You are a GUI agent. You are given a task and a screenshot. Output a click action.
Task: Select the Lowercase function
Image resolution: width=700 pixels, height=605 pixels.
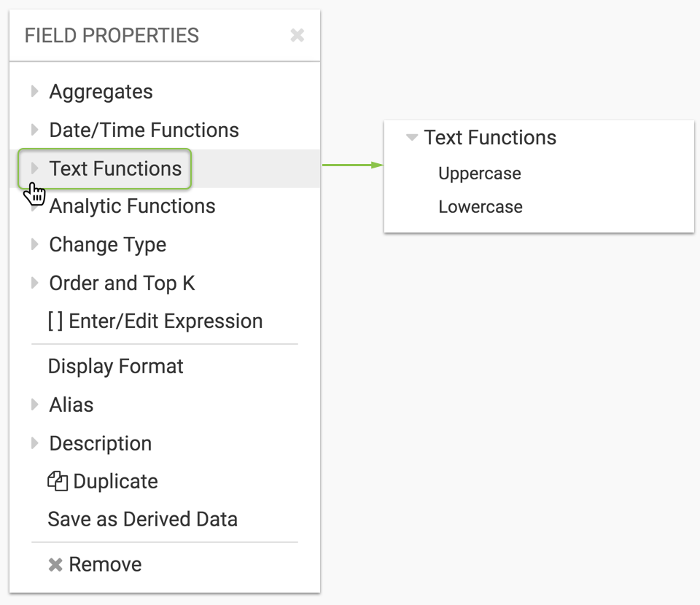(480, 207)
